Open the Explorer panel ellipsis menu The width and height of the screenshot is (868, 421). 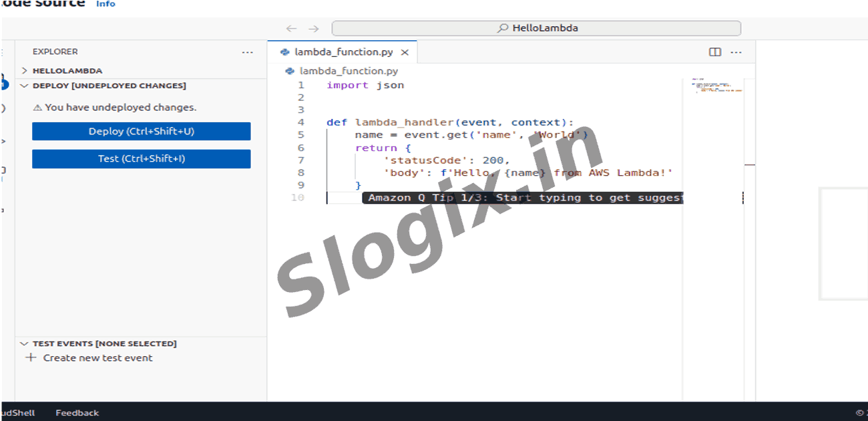[x=248, y=52]
